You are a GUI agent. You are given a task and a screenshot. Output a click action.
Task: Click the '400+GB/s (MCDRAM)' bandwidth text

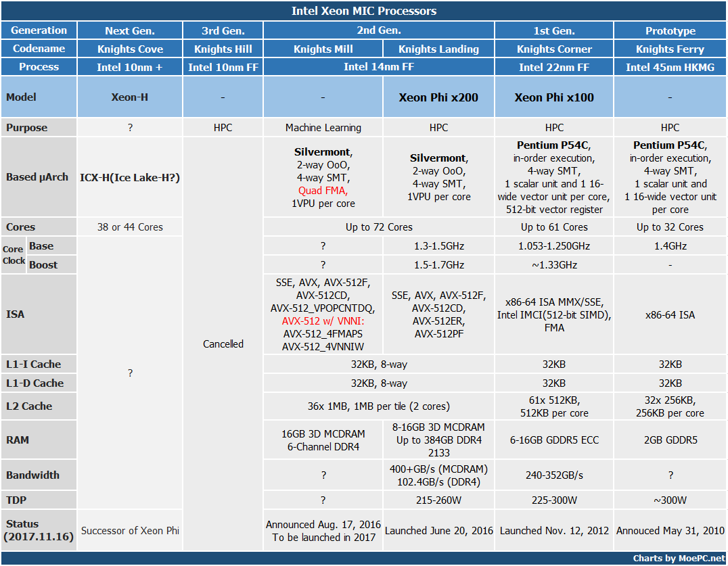click(x=438, y=469)
